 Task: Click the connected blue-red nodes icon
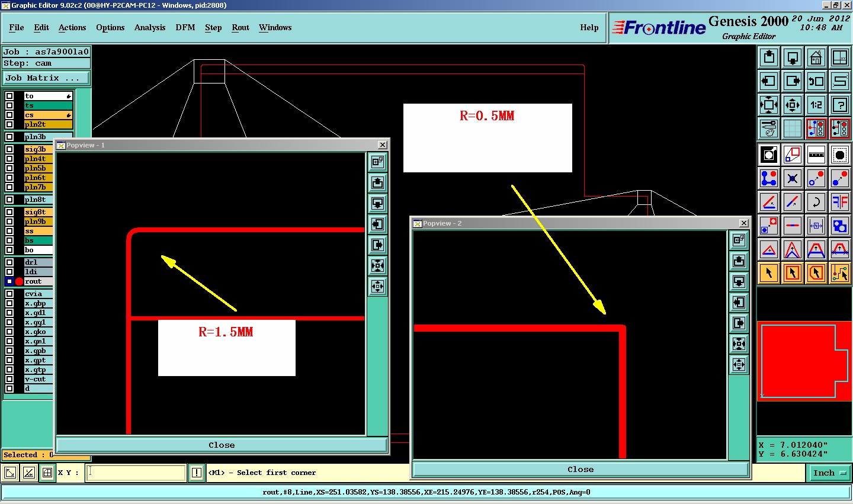coord(769,178)
